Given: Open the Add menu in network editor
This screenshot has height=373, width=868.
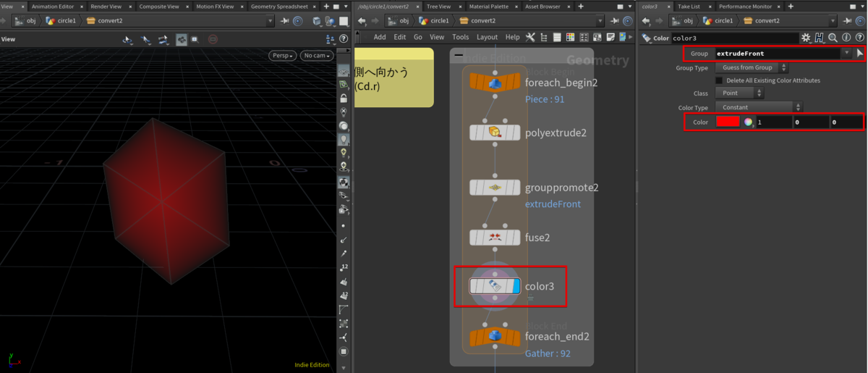Looking at the screenshot, I should (380, 37).
